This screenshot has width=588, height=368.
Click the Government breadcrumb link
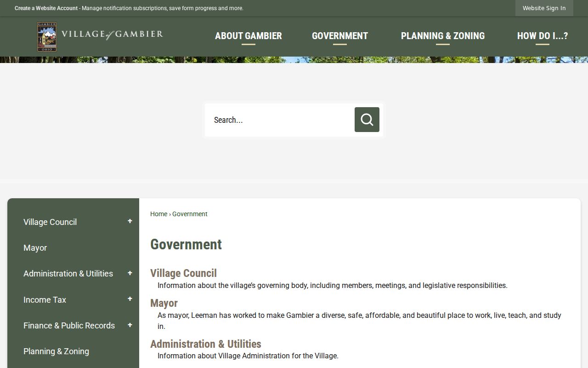(x=190, y=214)
